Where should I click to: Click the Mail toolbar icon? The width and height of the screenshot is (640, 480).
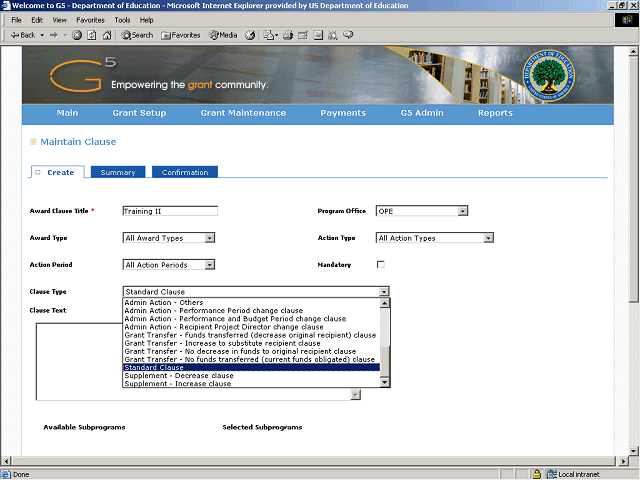click(x=270, y=35)
